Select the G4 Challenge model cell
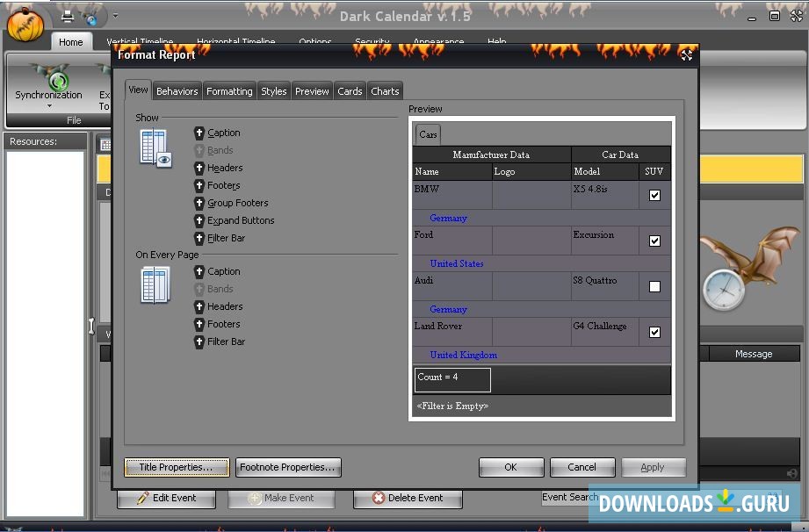809x532 pixels. tap(604, 332)
